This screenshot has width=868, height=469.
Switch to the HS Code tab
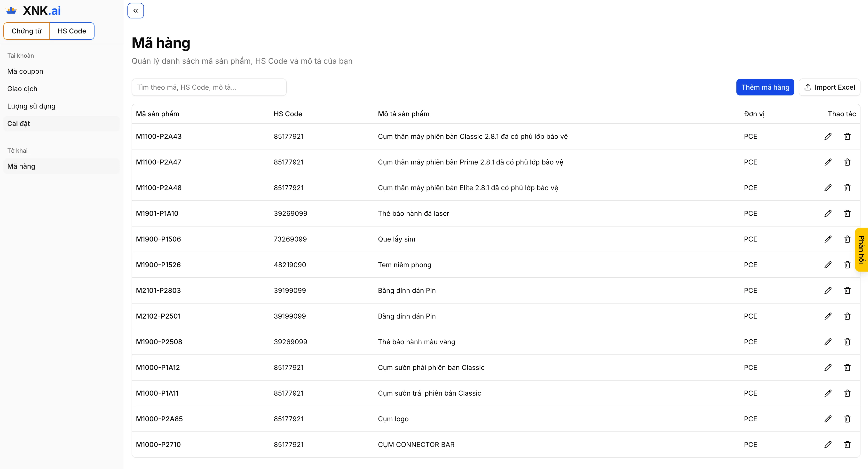(x=72, y=31)
